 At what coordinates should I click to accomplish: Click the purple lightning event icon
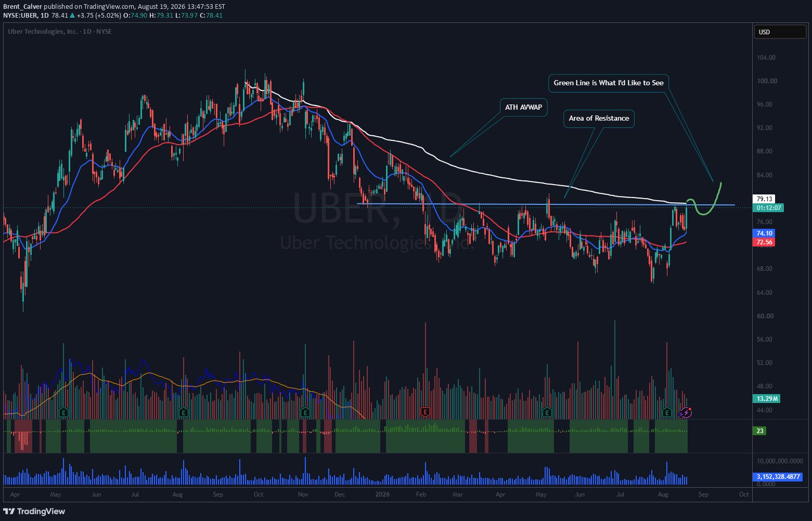[686, 412]
